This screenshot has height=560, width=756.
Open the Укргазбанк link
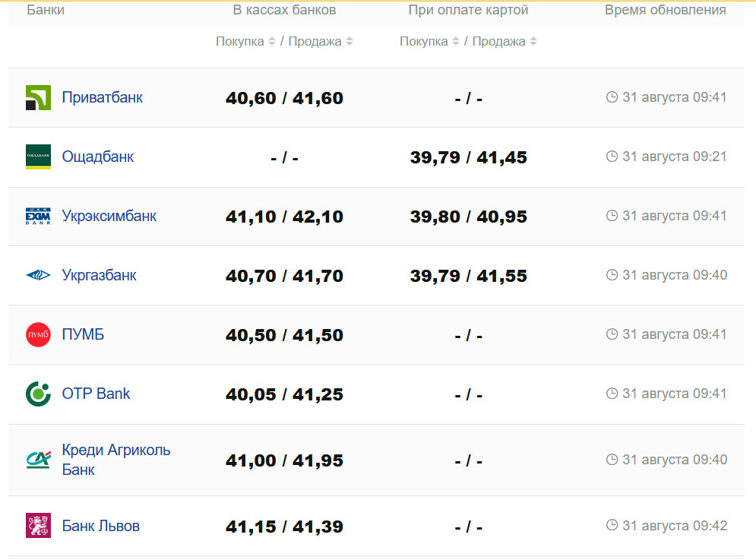(x=99, y=275)
